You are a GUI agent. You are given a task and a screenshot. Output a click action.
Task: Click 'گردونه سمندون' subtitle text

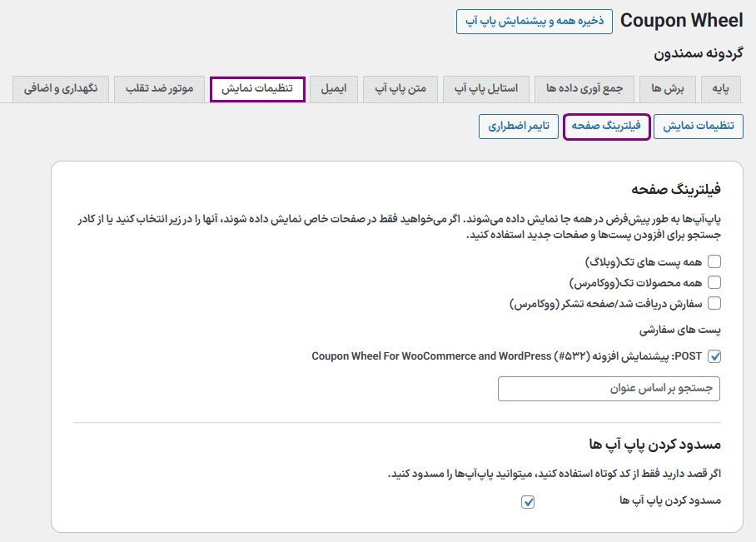point(699,53)
